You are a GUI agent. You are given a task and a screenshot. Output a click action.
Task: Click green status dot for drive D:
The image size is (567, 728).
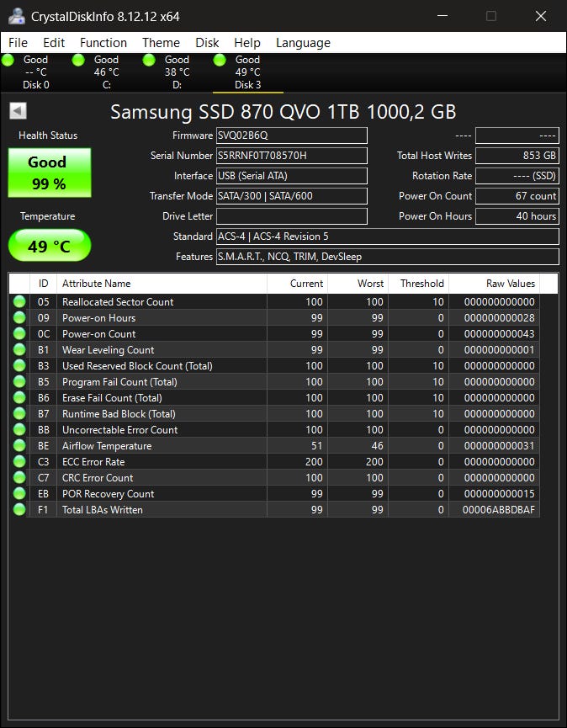[x=149, y=60]
